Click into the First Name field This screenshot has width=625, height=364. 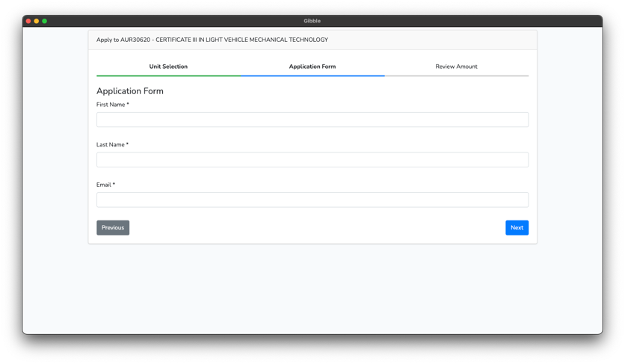[x=312, y=120]
